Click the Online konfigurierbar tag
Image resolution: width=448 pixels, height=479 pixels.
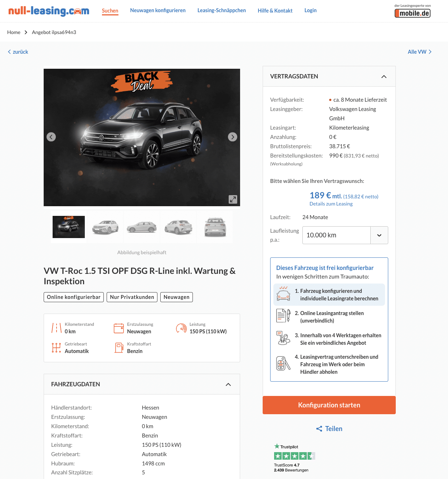(x=74, y=297)
